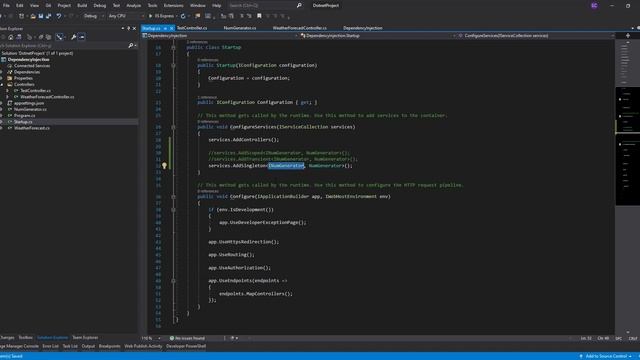Collapse the Configure method outline

point(173,197)
